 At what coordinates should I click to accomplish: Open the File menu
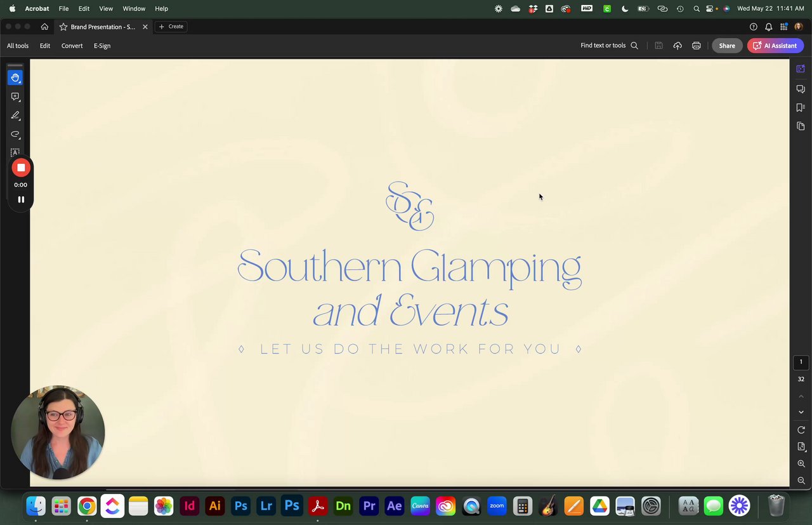click(x=63, y=9)
